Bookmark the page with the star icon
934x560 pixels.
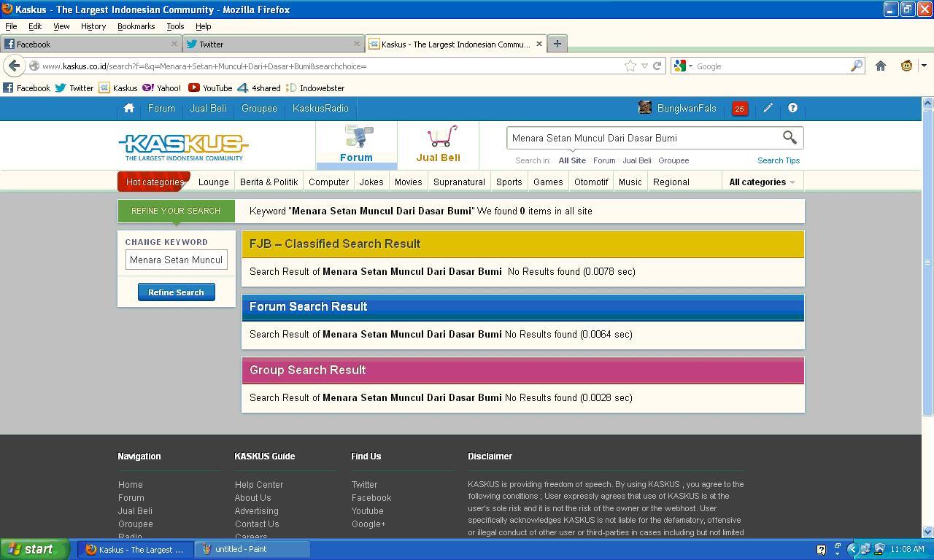[630, 66]
